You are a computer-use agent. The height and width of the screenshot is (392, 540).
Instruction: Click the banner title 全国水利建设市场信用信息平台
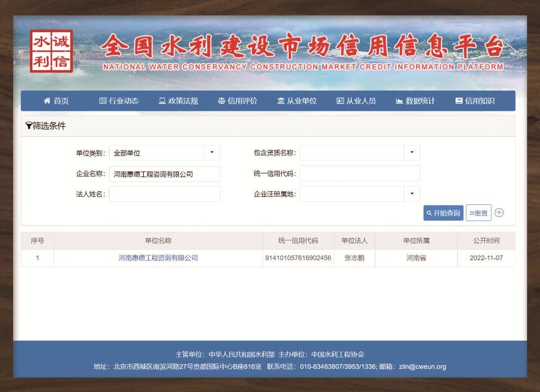click(x=302, y=46)
